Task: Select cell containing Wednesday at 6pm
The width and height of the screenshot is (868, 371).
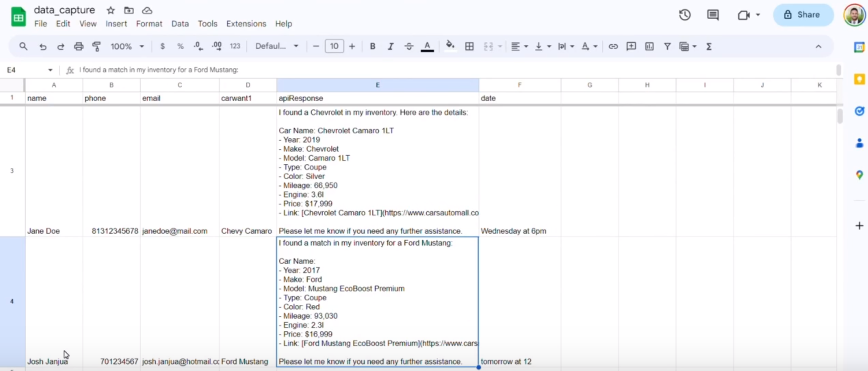Action: (519, 231)
